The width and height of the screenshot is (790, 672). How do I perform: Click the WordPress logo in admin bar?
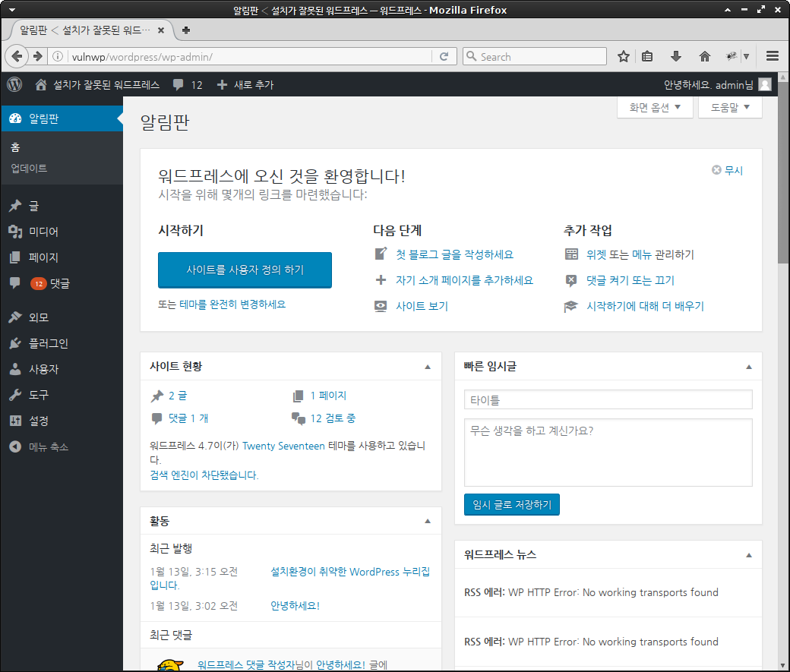point(14,84)
